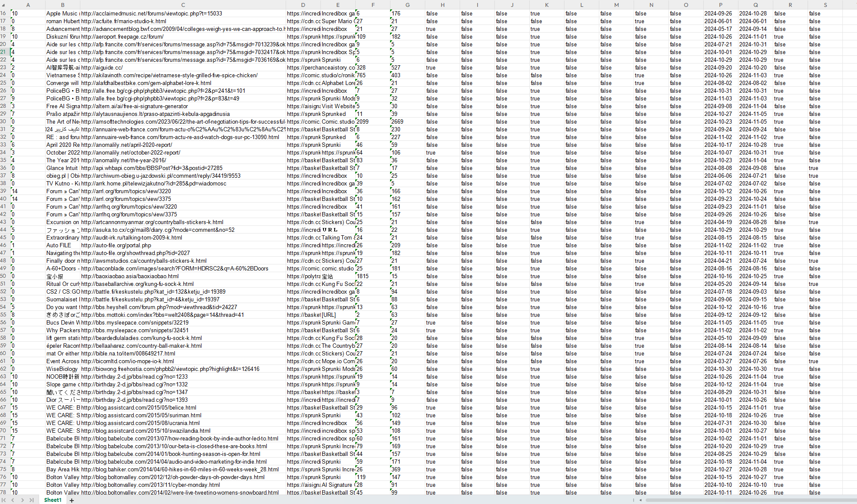Select column C header

pos(183,5)
